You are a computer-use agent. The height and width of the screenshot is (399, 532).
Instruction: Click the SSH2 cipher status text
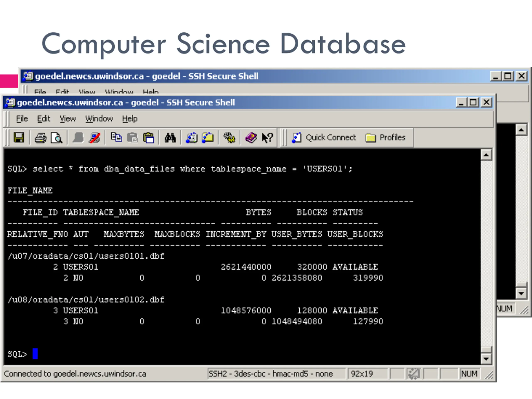(x=271, y=374)
